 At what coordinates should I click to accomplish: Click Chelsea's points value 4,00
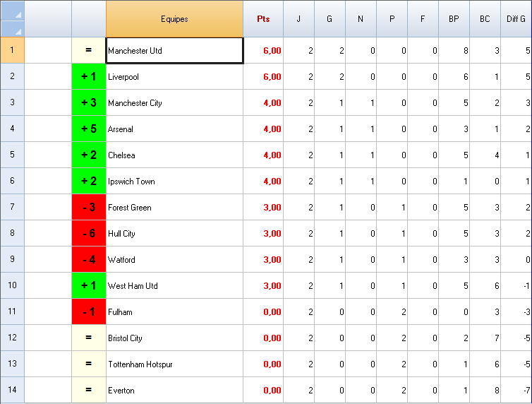click(263, 155)
